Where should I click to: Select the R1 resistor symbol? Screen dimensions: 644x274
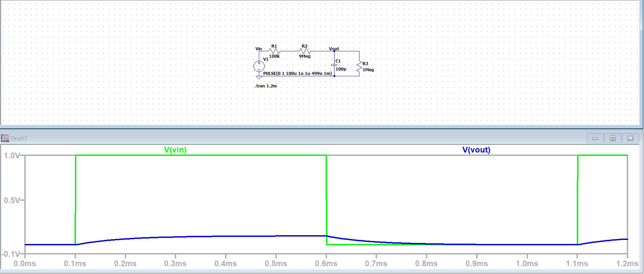tap(274, 51)
